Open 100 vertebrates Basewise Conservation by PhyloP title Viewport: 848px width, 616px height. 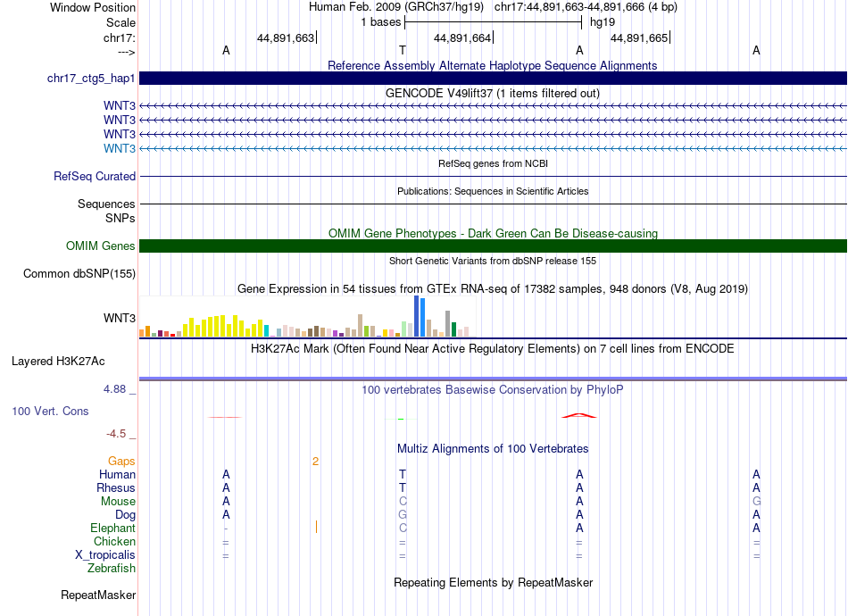[492, 390]
